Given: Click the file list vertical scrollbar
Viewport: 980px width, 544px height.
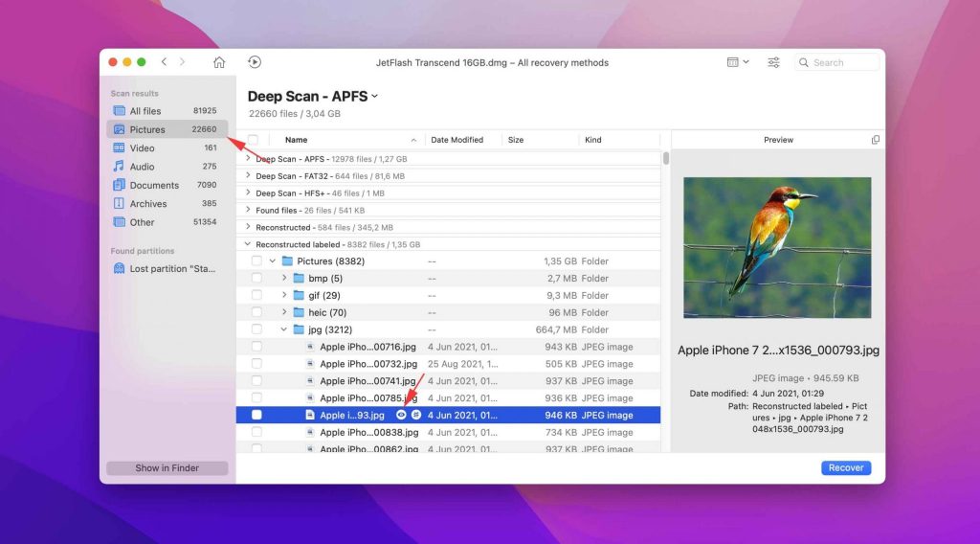Looking at the screenshot, I should 666,158.
